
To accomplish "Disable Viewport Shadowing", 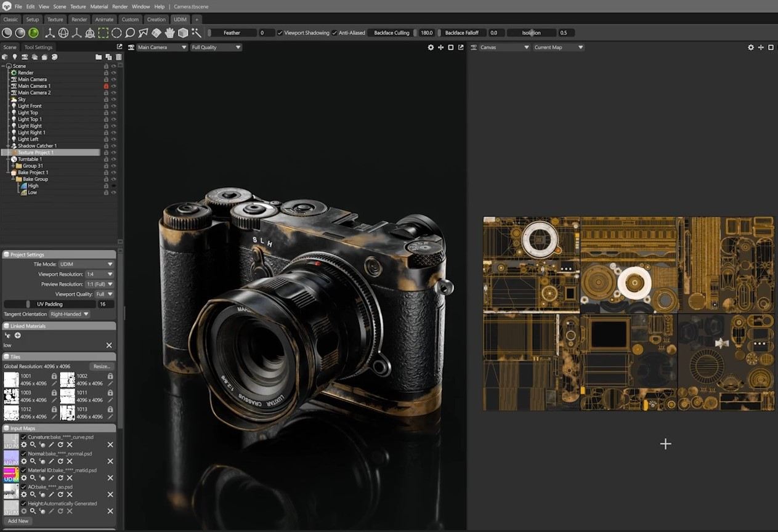I will pyautogui.click(x=280, y=33).
